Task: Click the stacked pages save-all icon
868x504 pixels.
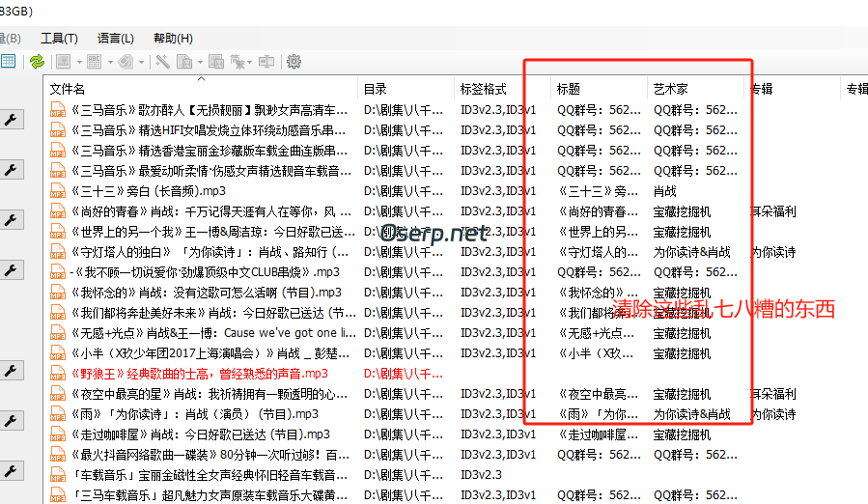Action: [x=216, y=62]
